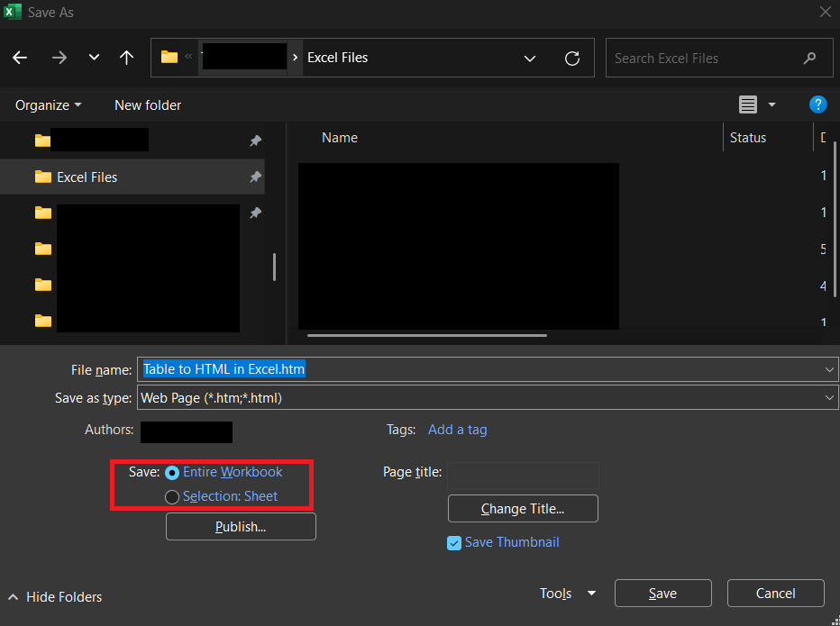Click the horizontal scrollbar of file list

427,336
